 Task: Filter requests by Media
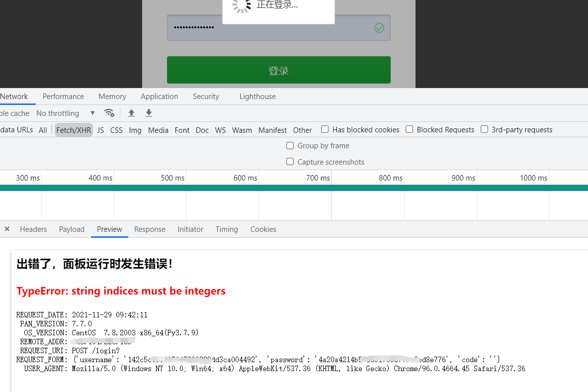[x=158, y=130]
